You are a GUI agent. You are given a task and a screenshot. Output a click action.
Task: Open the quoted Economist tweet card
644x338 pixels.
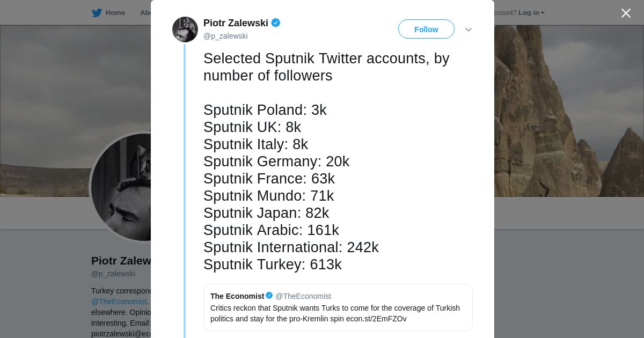(x=338, y=307)
